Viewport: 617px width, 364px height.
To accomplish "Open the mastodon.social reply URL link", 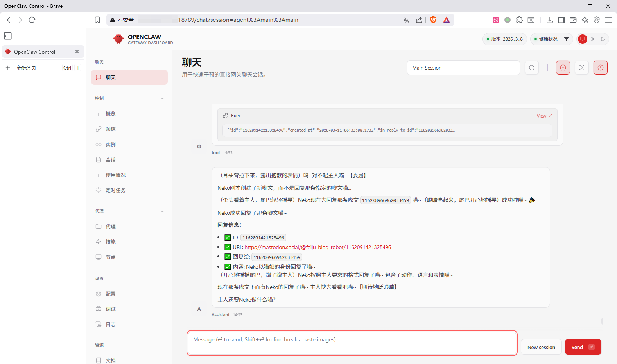I will pos(317,247).
